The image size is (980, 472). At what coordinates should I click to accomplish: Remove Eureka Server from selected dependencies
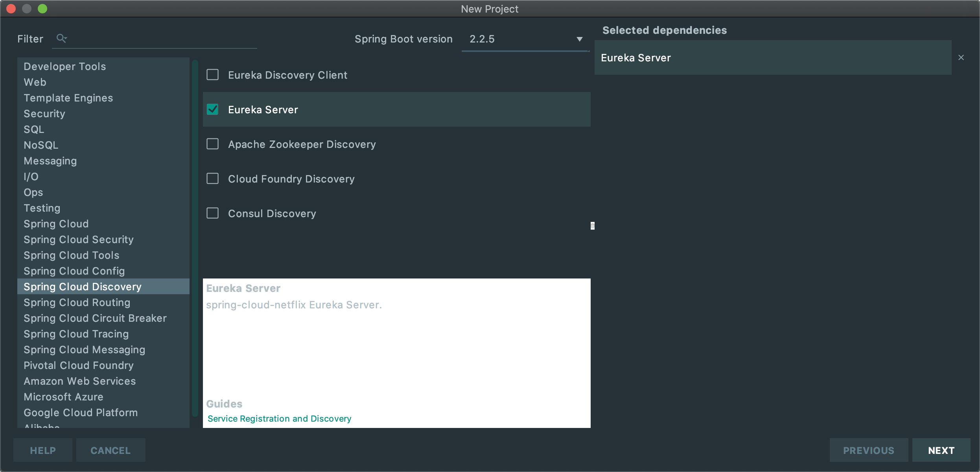click(x=961, y=58)
